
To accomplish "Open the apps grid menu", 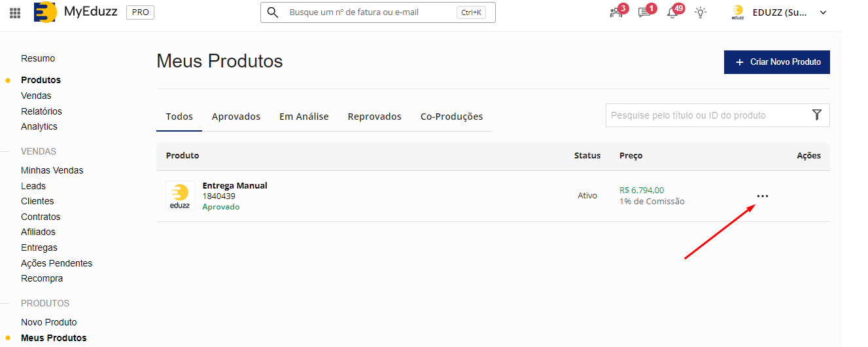I will (15, 12).
